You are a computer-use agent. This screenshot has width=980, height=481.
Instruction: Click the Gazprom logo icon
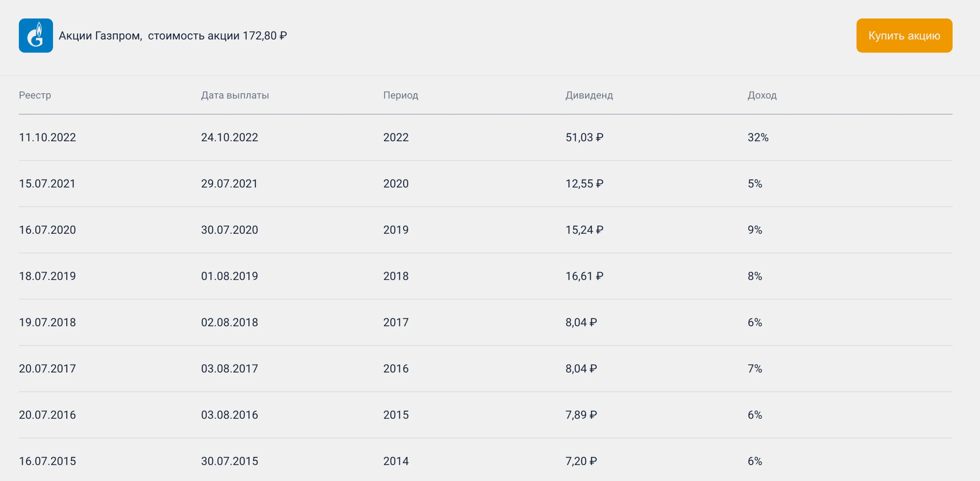point(36,35)
